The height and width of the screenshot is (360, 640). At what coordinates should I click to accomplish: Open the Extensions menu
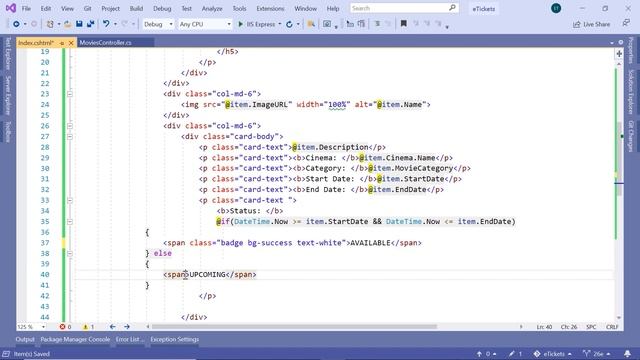[x=270, y=8]
